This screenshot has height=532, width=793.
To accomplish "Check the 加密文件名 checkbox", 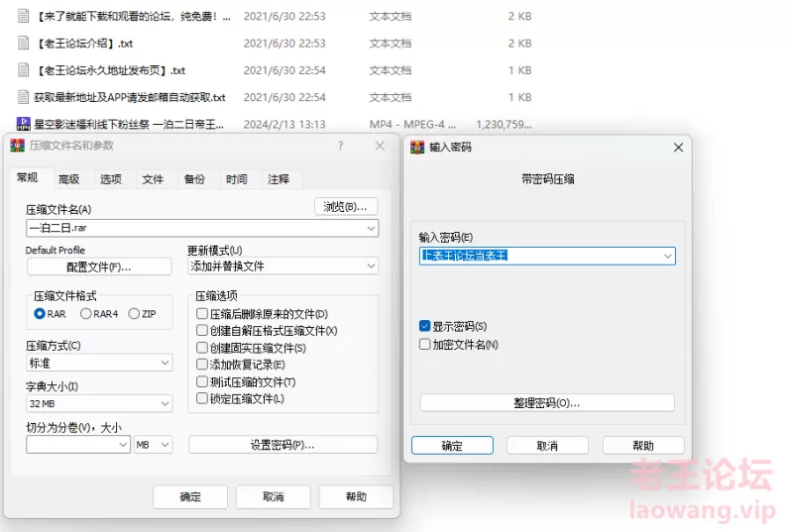I will pyautogui.click(x=425, y=344).
